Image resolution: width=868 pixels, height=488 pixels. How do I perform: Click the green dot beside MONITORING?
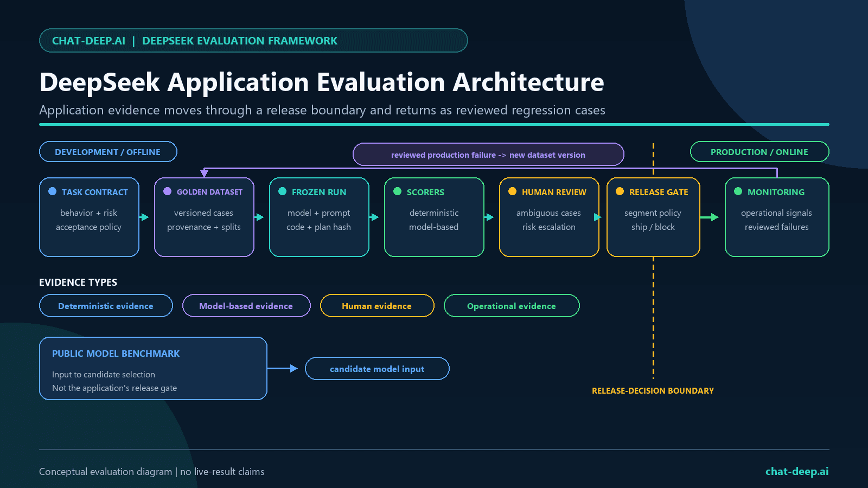(738, 191)
